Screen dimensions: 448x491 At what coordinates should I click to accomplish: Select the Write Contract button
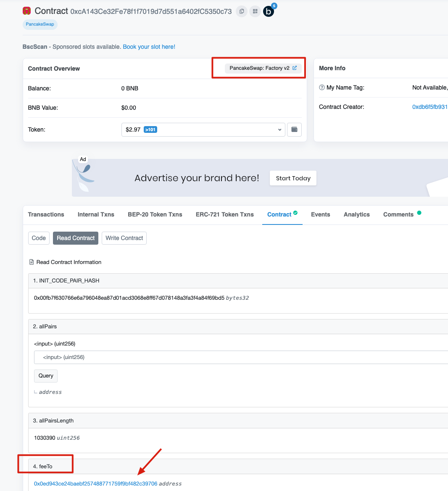pyautogui.click(x=124, y=238)
